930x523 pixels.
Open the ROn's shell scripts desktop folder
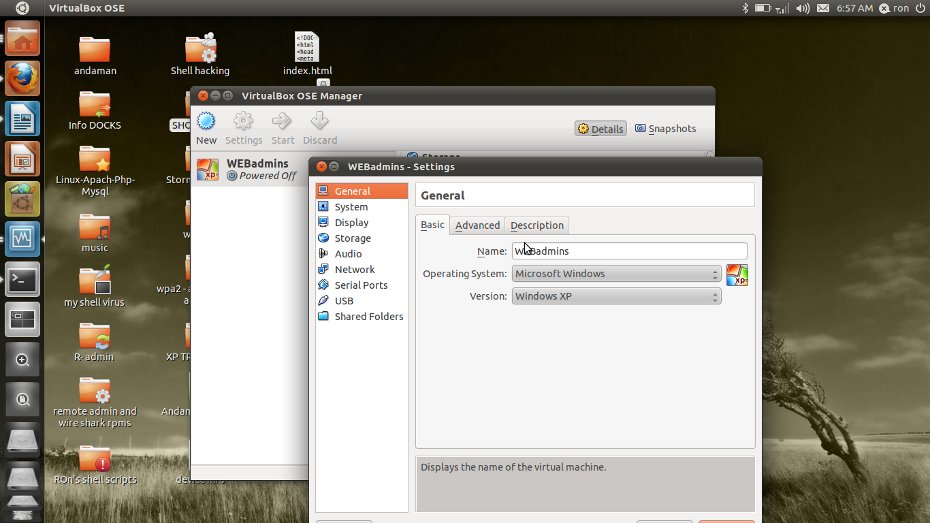[x=95, y=465]
